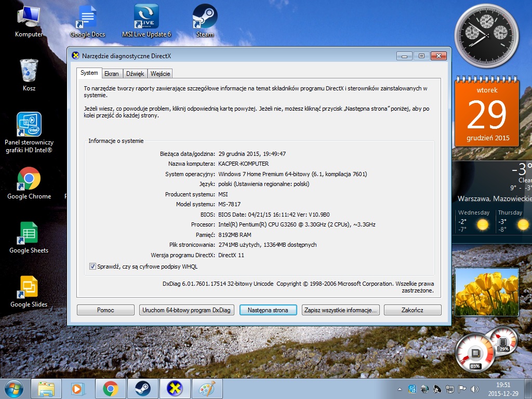Click the processor value Pentium G3260

(297, 224)
